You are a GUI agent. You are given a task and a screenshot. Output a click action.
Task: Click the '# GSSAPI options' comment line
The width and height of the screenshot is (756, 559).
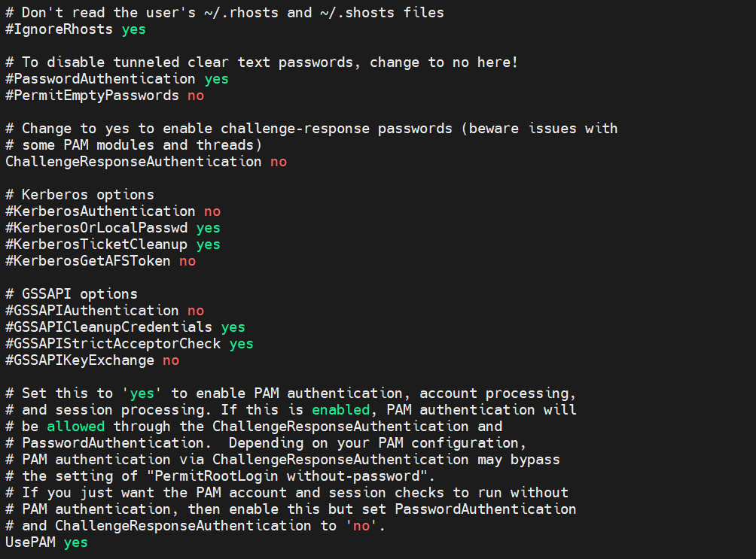pos(72,294)
